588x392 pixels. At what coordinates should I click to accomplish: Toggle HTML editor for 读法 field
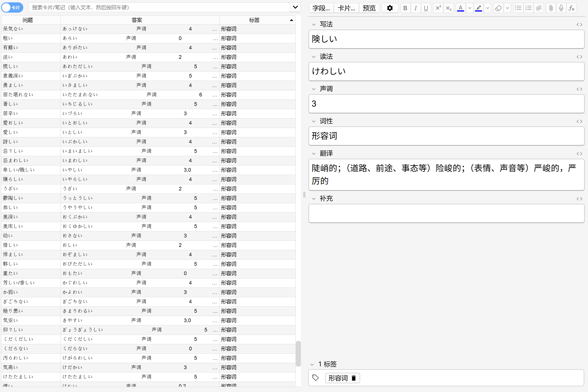(579, 57)
